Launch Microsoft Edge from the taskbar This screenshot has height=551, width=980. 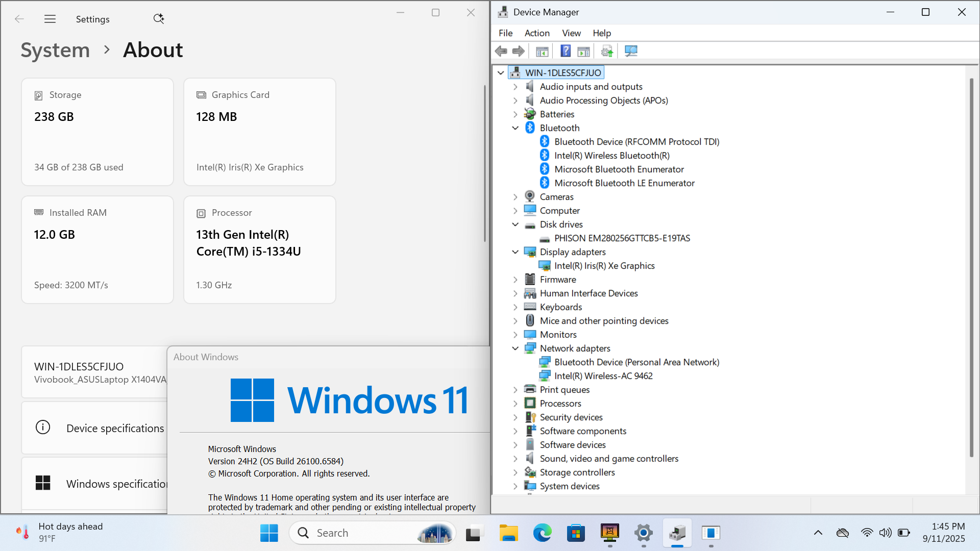pos(542,533)
